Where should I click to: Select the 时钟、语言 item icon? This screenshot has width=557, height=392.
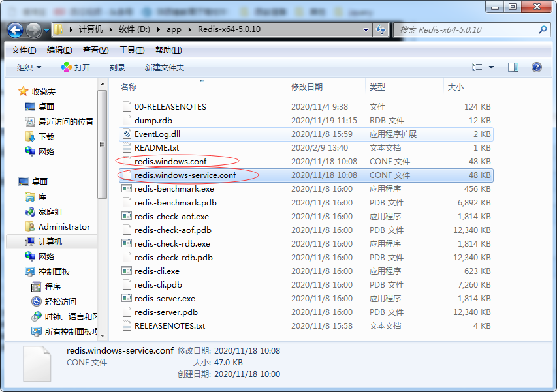36,316
